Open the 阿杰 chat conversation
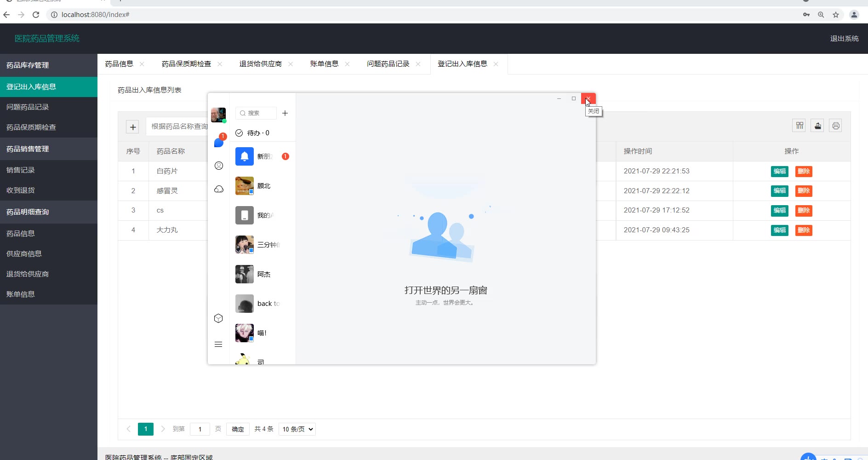The width and height of the screenshot is (868, 460). [263, 274]
